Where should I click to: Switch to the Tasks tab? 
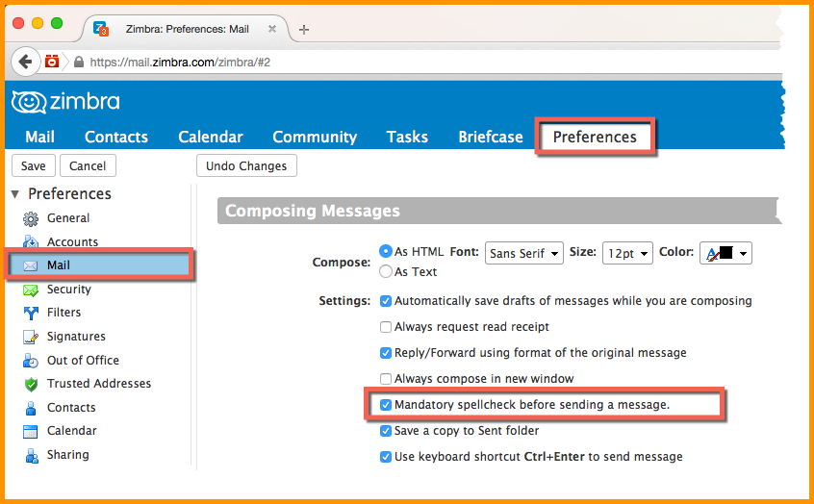coord(407,137)
